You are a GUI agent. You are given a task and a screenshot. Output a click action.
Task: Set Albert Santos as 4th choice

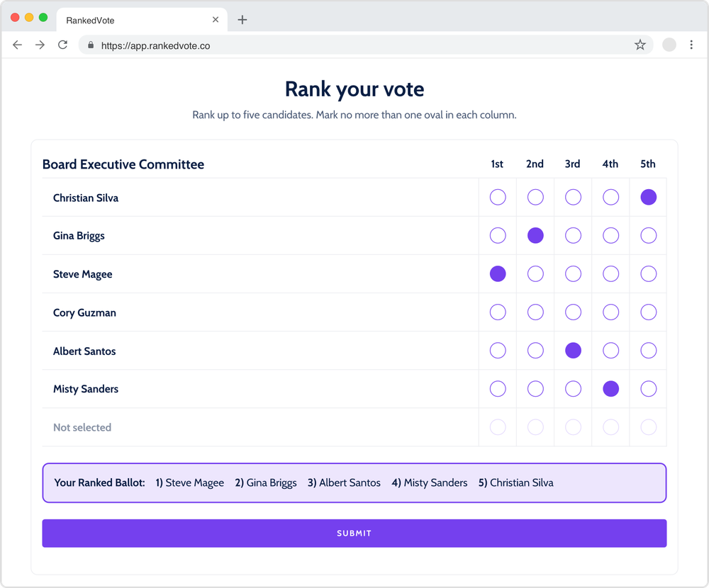click(x=610, y=351)
